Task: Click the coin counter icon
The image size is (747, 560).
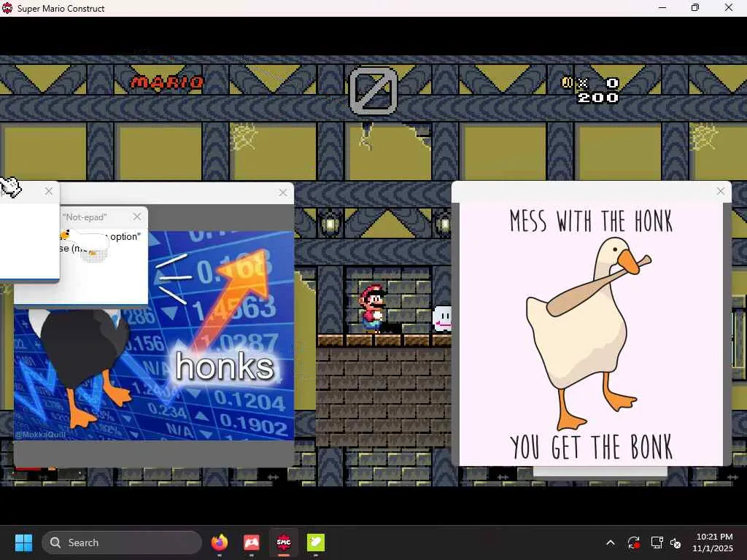Action: [567, 83]
